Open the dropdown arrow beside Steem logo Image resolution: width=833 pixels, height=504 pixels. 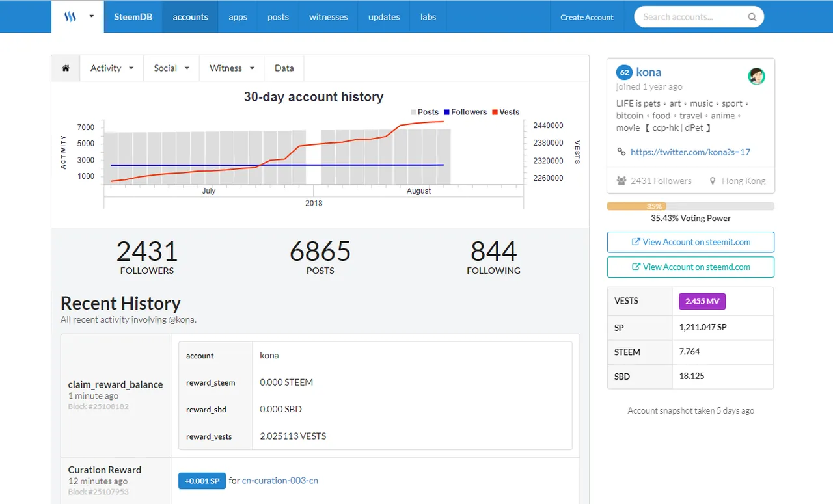[x=91, y=17]
